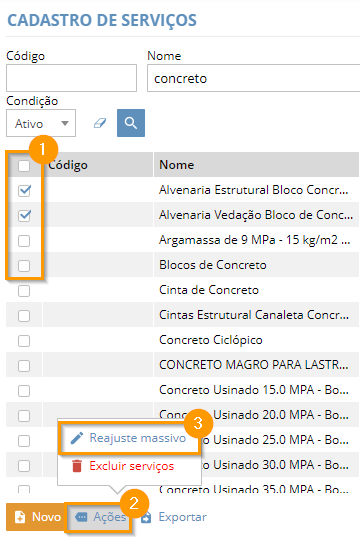The height and width of the screenshot is (537, 360).
Task: Check the Cinta de Concreto checkbox
Action: click(24, 291)
